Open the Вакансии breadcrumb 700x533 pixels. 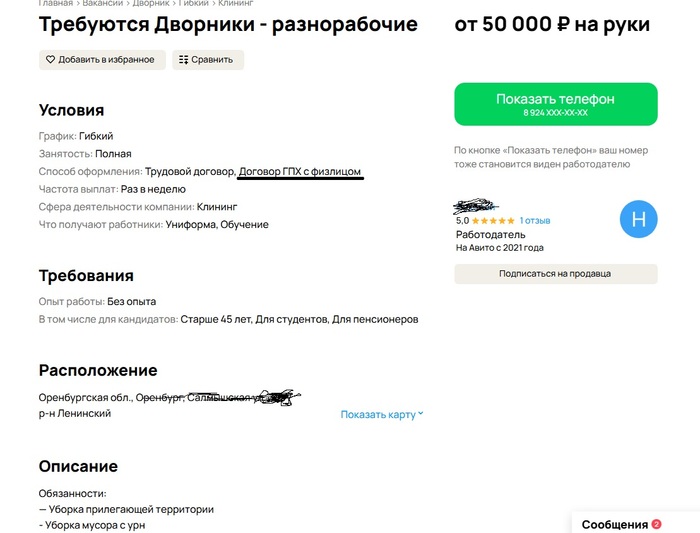[x=102, y=3]
